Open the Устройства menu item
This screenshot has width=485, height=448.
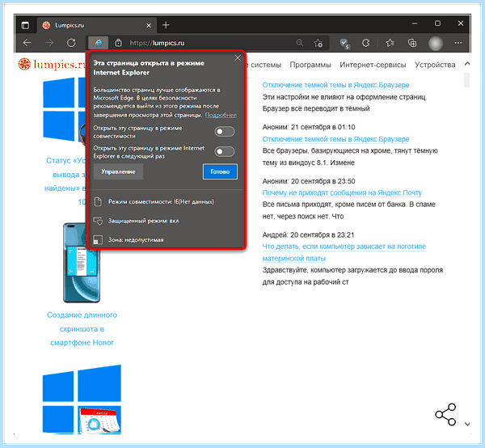[435, 65]
